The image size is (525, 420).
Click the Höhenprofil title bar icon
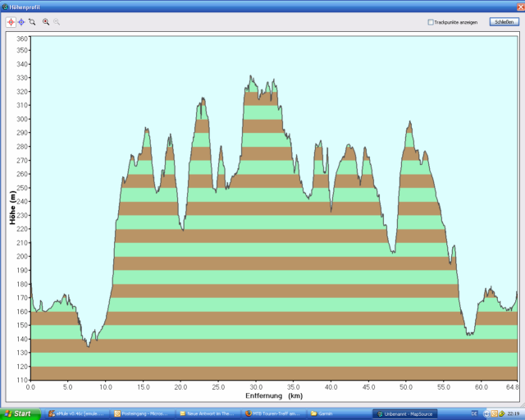(6, 6)
